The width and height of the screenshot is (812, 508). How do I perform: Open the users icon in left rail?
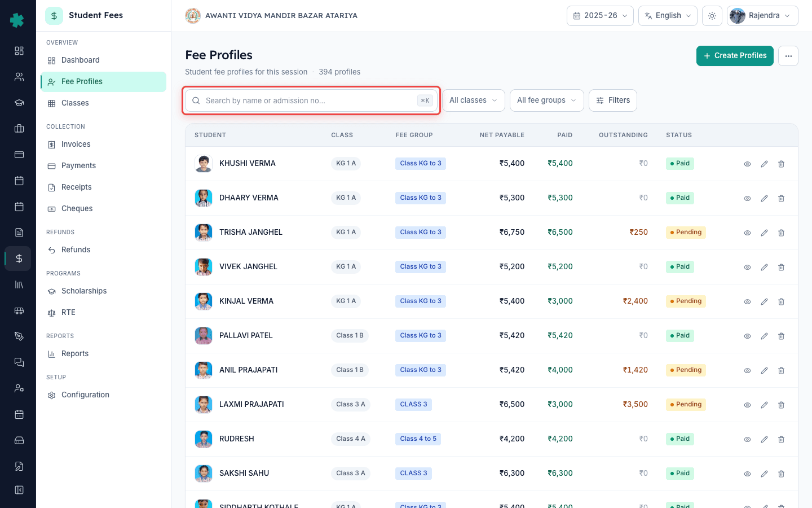pos(19,77)
